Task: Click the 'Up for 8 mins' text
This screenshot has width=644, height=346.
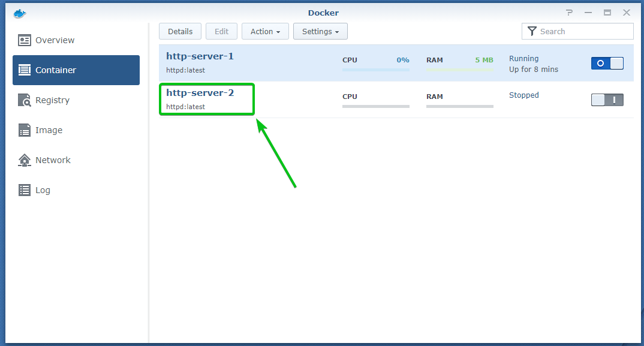Action: 534,70
